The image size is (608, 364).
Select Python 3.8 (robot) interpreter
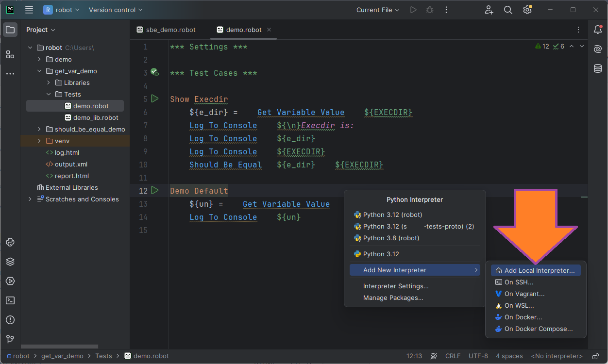point(415,238)
